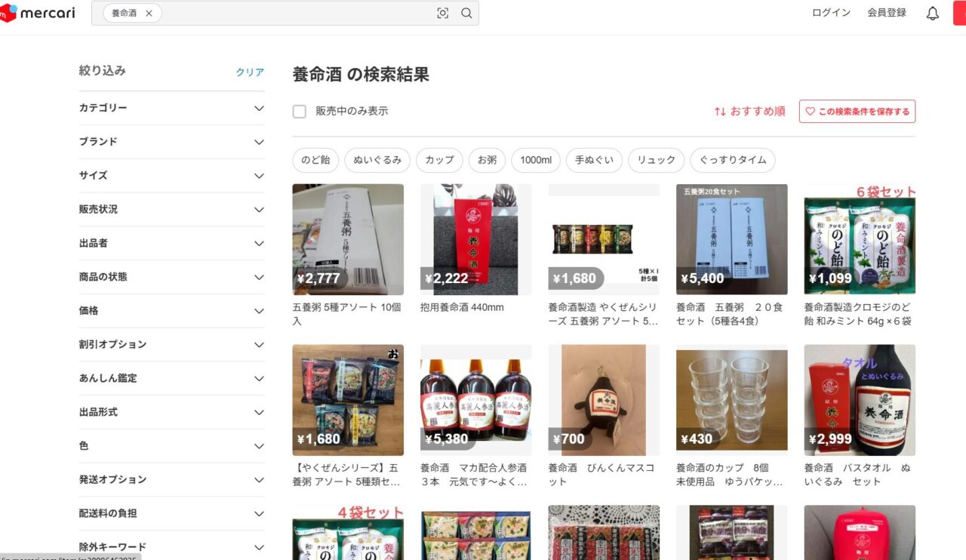The width and height of the screenshot is (966, 560).
Task: Select the のど飴 suggestion chip
Action: pyautogui.click(x=315, y=160)
